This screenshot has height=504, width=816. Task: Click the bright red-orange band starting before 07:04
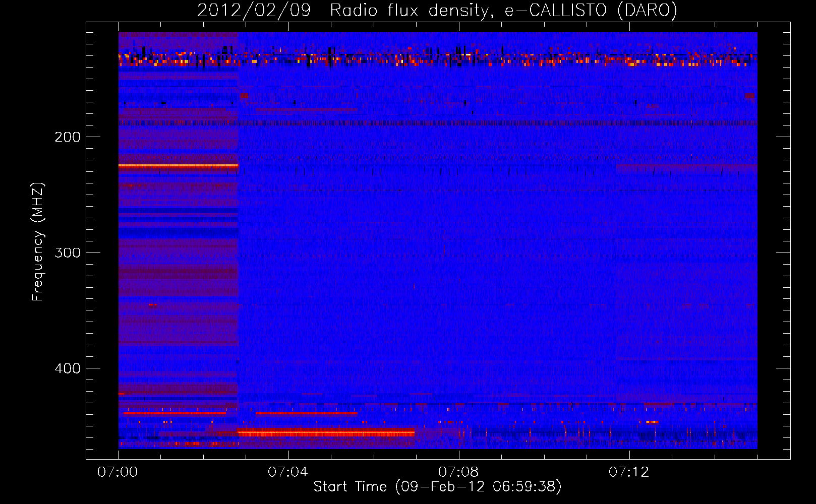point(326,432)
